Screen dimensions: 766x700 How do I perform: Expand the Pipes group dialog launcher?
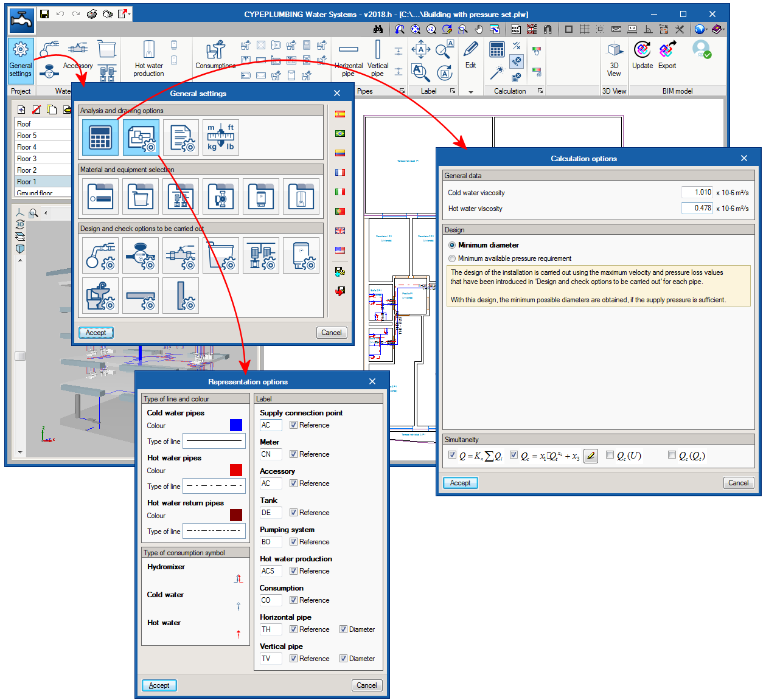click(402, 91)
